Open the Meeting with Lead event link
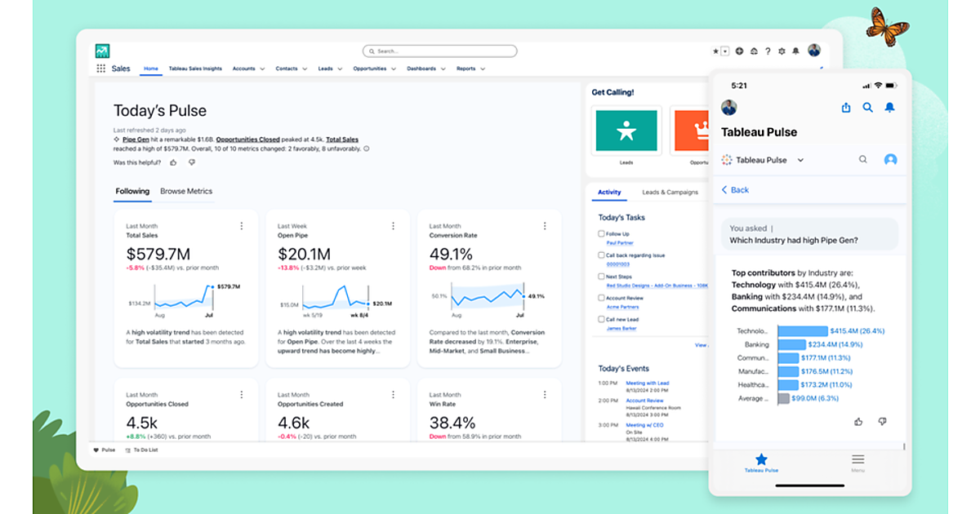This screenshot has width=980, height=514. (648, 383)
